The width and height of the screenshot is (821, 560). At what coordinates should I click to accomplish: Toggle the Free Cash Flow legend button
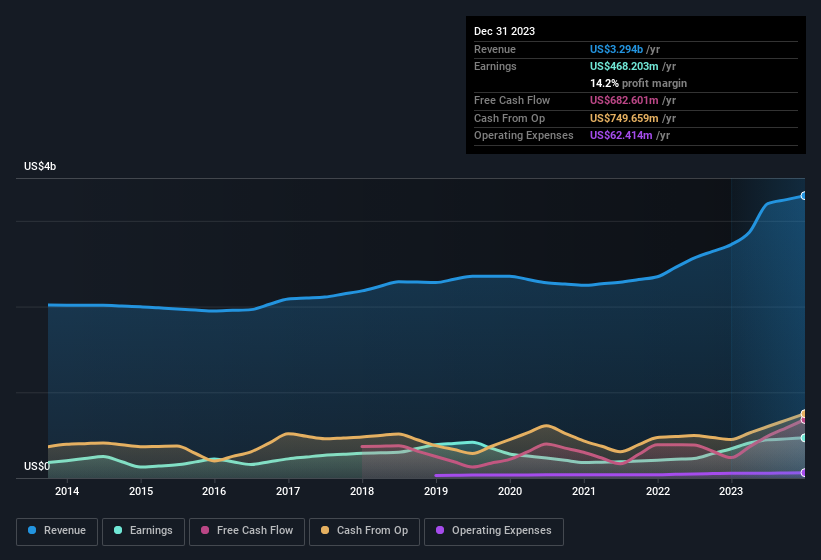coord(247,531)
